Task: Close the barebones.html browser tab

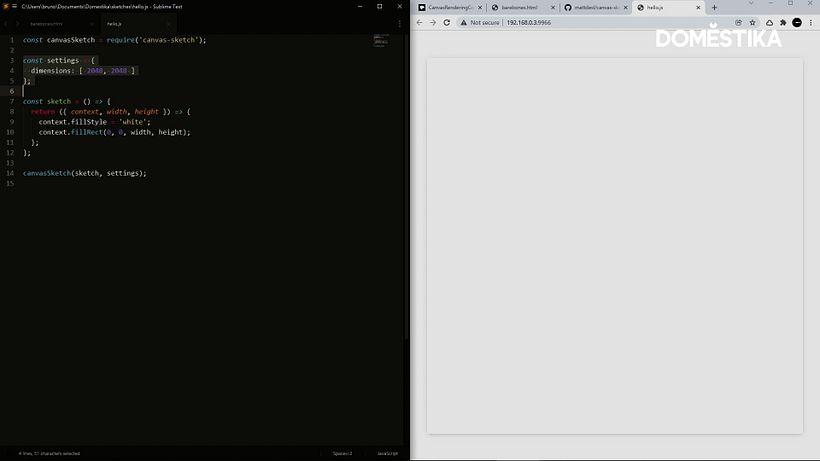Action: point(553,8)
